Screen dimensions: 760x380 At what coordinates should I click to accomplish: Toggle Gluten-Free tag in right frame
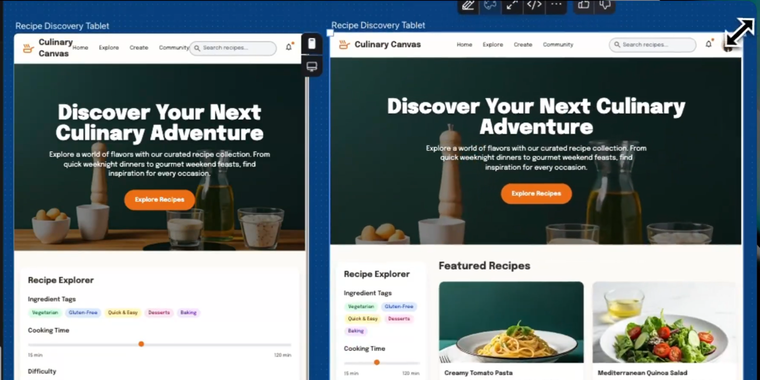(399, 307)
